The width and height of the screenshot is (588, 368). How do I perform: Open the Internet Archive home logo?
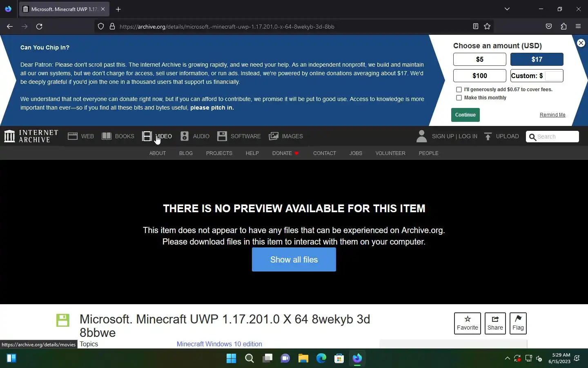pos(31,136)
